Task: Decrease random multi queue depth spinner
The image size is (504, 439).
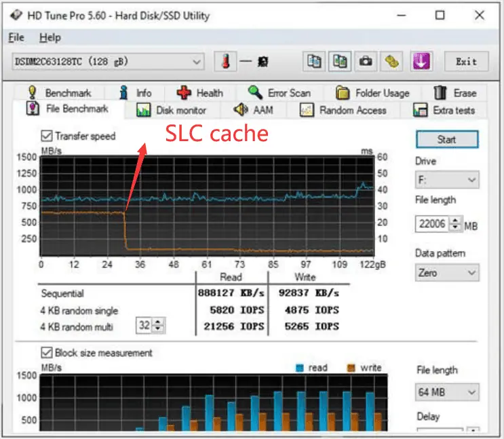Action: point(158,329)
